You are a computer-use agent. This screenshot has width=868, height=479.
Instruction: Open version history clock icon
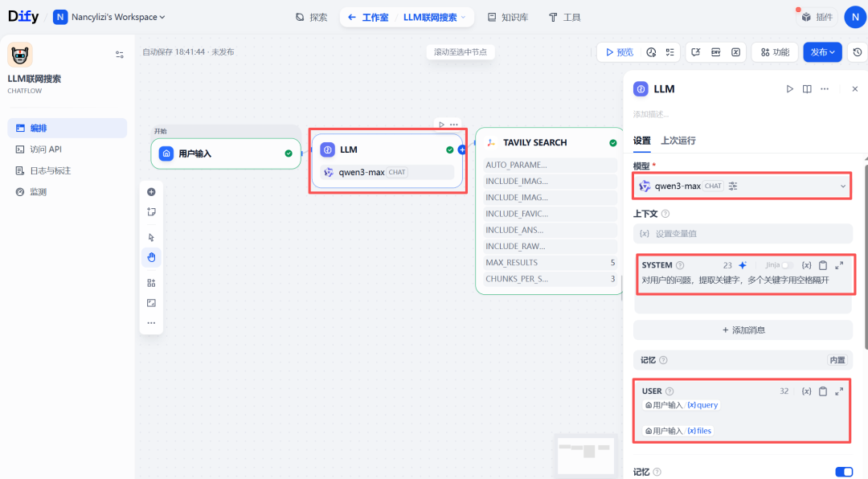tap(858, 52)
